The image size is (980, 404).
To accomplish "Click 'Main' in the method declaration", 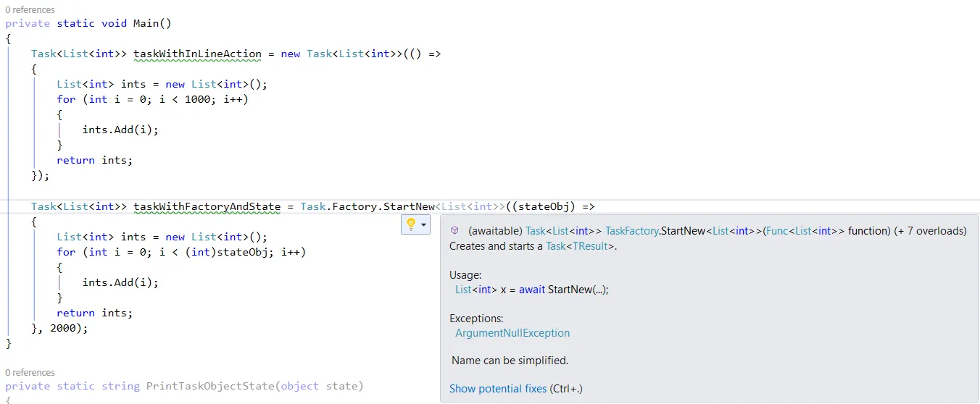I will [146, 23].
